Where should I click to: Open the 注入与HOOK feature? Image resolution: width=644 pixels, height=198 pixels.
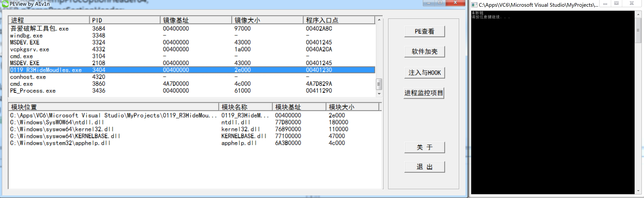pyautogui.click(x=424, y=73)
